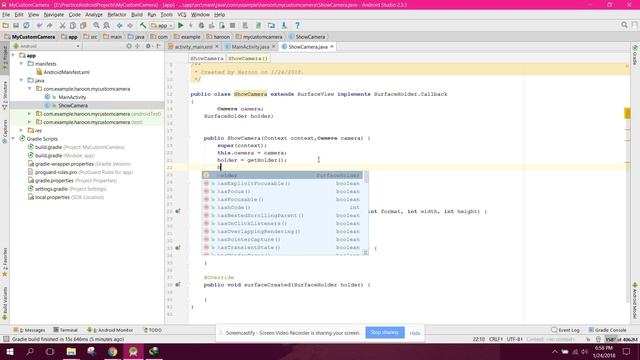The width and height of the screenshot is (640, 360).
Task: Open the VCS menu
Action: (182, 15)
